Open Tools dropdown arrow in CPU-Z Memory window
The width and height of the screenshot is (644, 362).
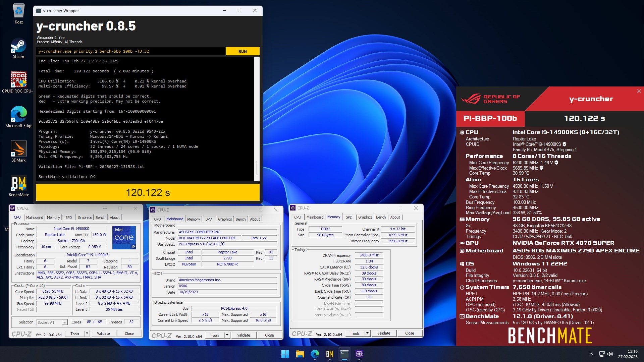tap(367, 333)
